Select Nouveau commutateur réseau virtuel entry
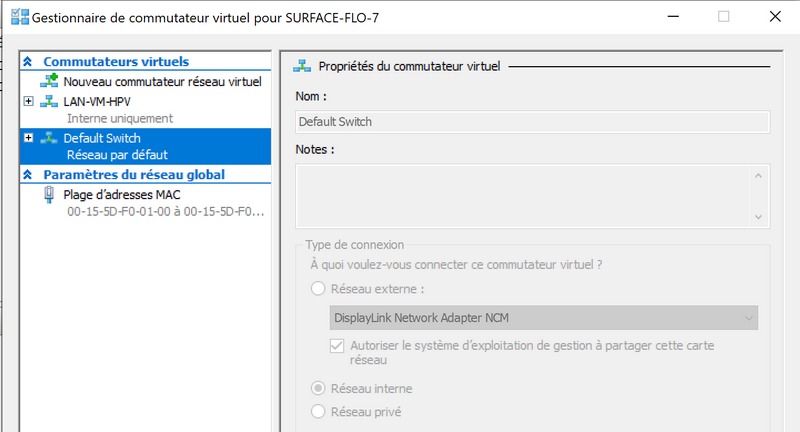 coord(162,81)
